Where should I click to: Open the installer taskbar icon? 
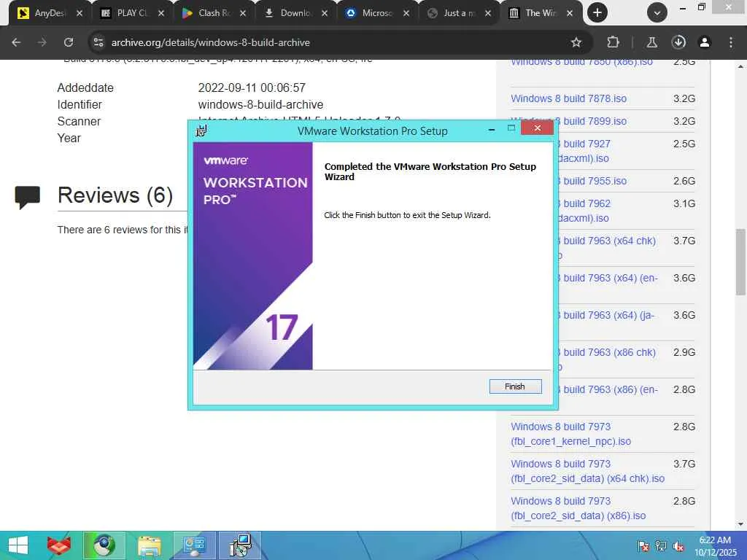click(x=239, y=545)
